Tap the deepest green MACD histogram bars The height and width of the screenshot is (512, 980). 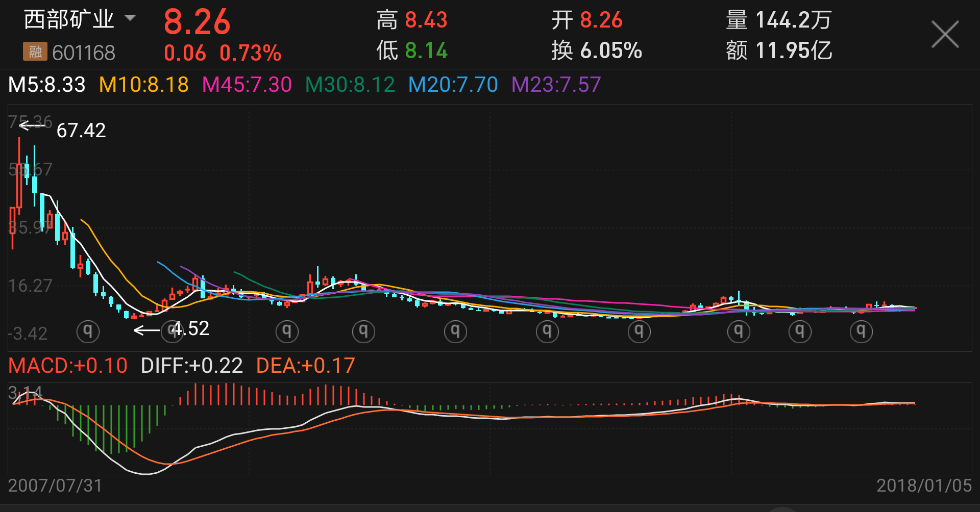111,430
